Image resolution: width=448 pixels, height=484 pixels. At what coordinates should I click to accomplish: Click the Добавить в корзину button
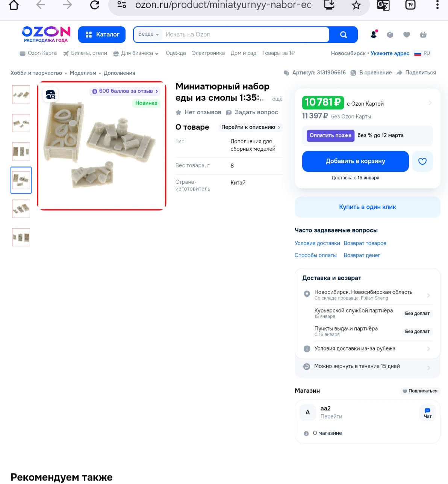click(x=355, y=161)
